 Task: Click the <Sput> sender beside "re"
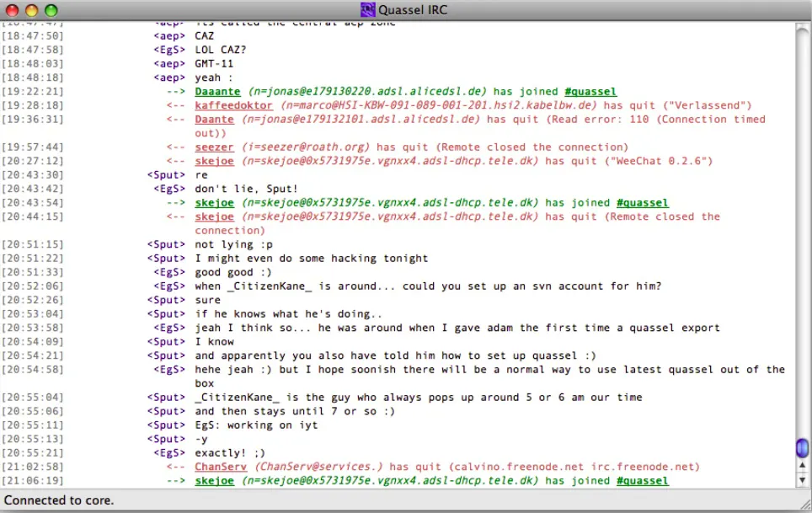(x=166, y=175)
